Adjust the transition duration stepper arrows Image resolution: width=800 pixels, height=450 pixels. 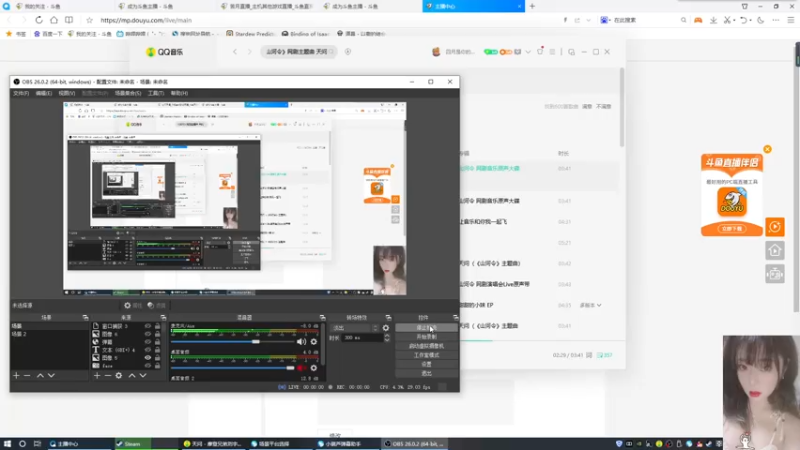pyautogui.click(x=387, y=338)
